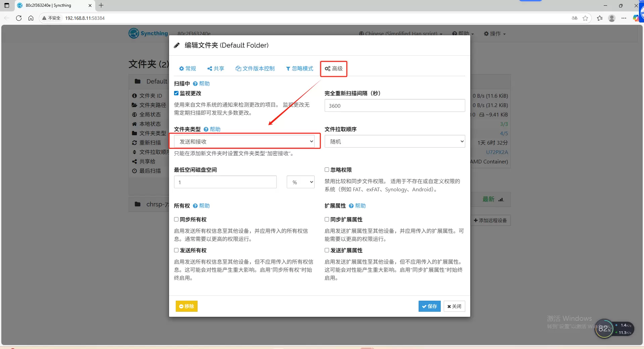Screen dimensions: 644x349
Task: Click the Syncthing logo icon
Action: pos(134,33)
